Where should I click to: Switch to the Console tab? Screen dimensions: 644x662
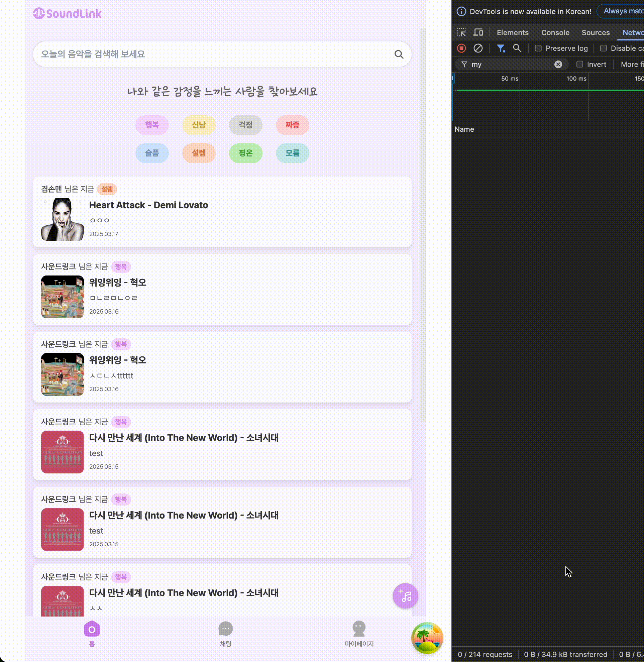click(555, 32)
